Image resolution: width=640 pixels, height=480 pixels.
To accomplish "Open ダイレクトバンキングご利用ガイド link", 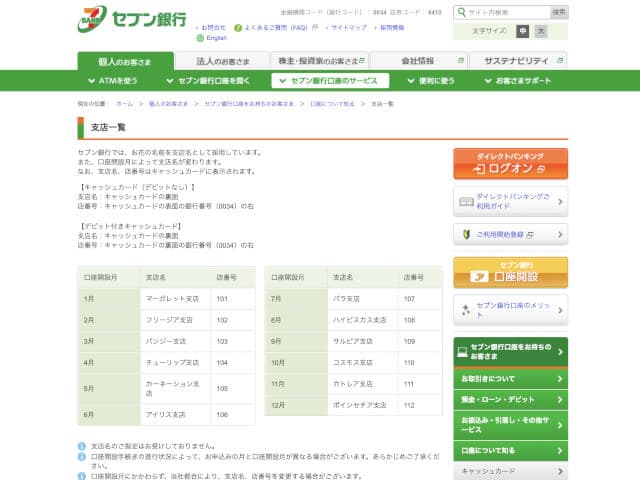I will 511,202.
